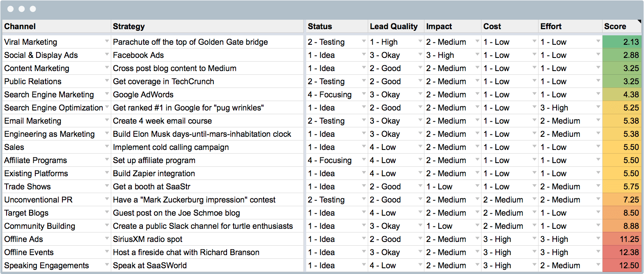644x274 pixels.
Task: Select the Effort column header
Action: (x=570, y=26)
